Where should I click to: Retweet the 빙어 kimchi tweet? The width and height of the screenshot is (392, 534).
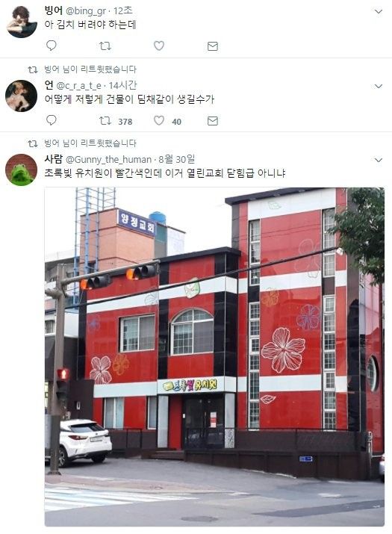click(105, 46)
